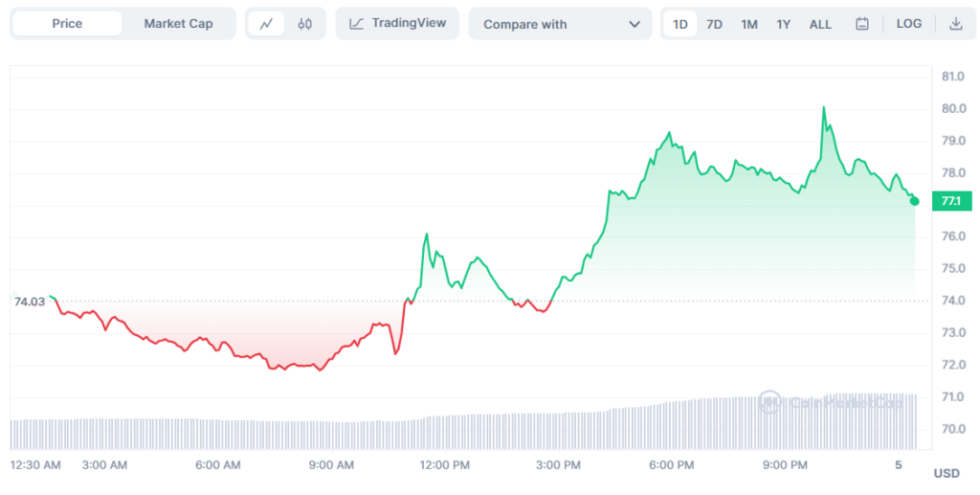Click the 12:30 AM time axis label
Viewport: 980px width, 495px height.
click(x=35, y=465)
